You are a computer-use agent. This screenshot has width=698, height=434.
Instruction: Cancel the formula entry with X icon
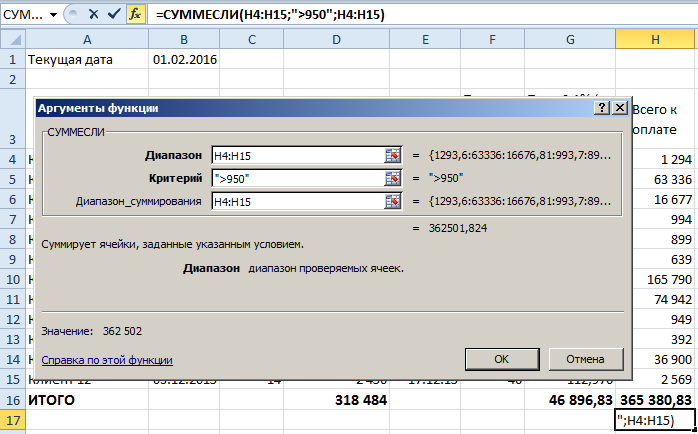coord(93,15)
